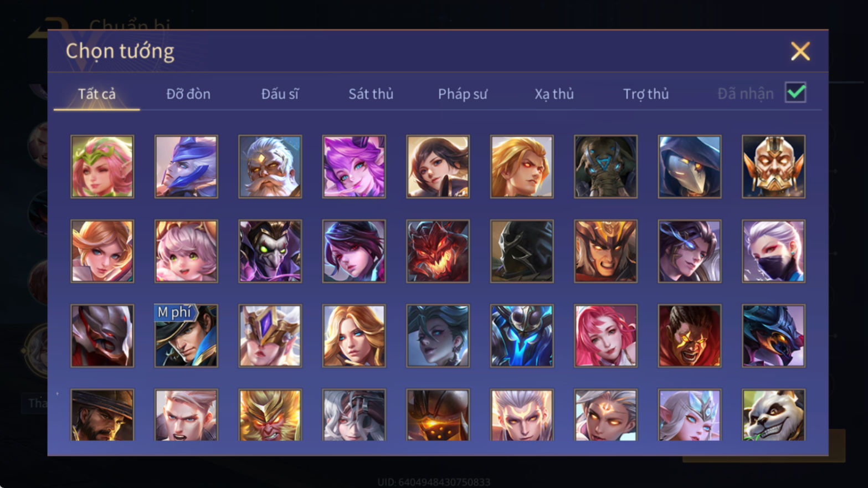Open the 'Đấu sĩ' tab
The image size is (868, 488).
[280, 94]
